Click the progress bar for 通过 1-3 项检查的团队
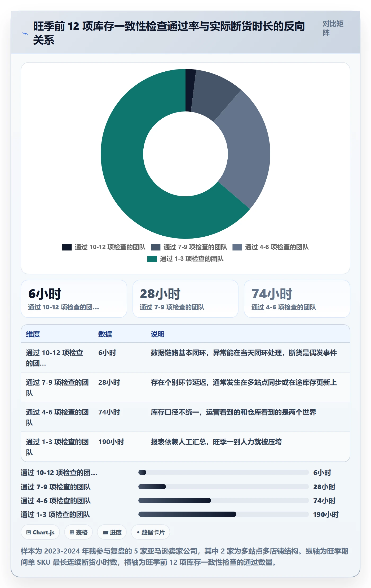Screen dimensions: 371x588 (x=223, y=514)
